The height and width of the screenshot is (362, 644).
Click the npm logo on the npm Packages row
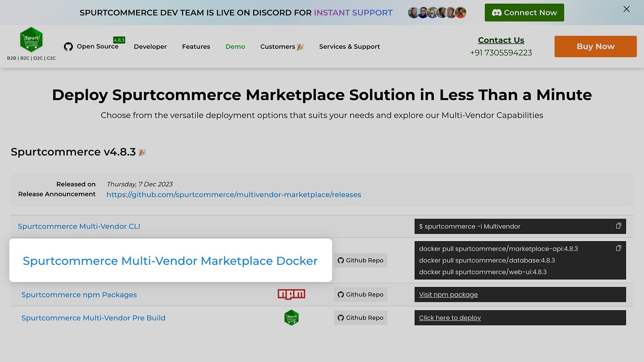coord(291,294)
